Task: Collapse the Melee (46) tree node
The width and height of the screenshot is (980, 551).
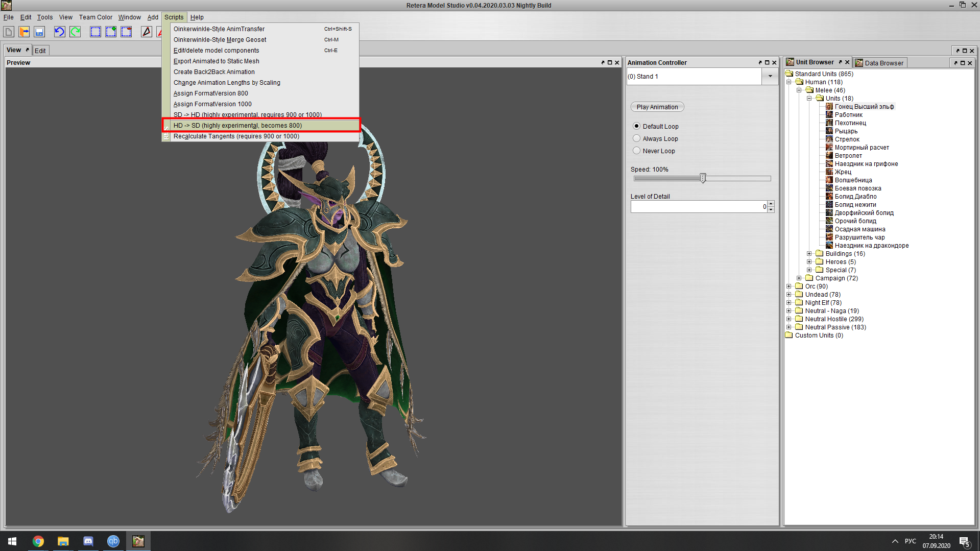Action: click(799, 90)
